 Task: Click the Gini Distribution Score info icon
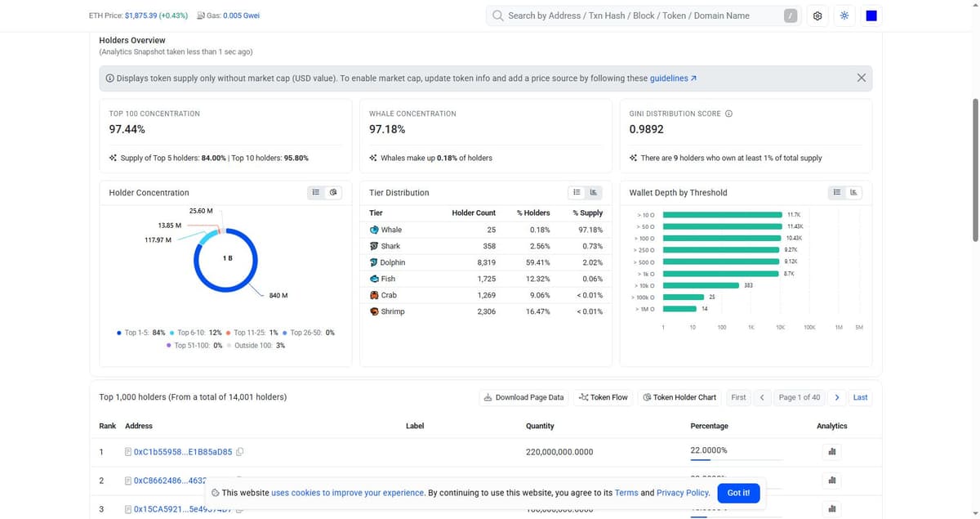pyautogui.click(x=728, y=114)
